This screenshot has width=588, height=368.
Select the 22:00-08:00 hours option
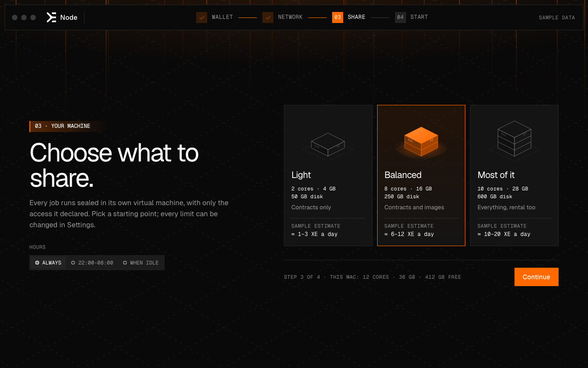pyautogui.click(x=92, y=263)
